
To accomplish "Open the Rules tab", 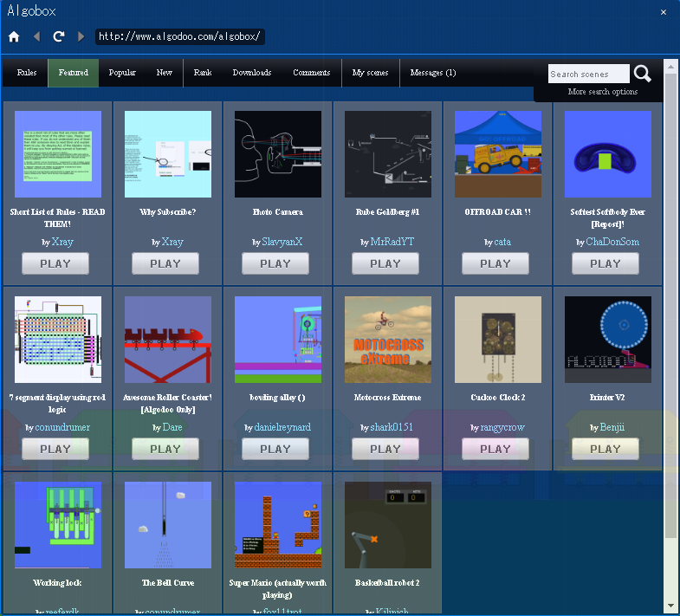I will (x=27, y=73).
